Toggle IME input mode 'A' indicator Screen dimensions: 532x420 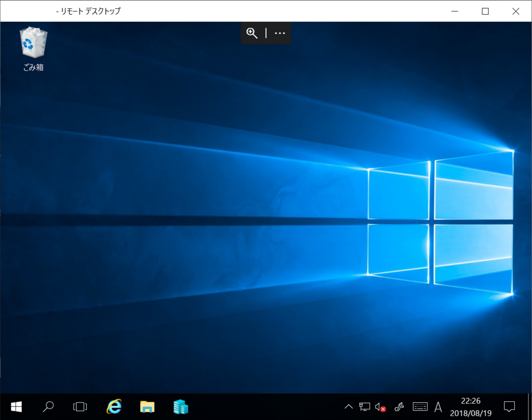pyautogui.click(x=438, y=407)
